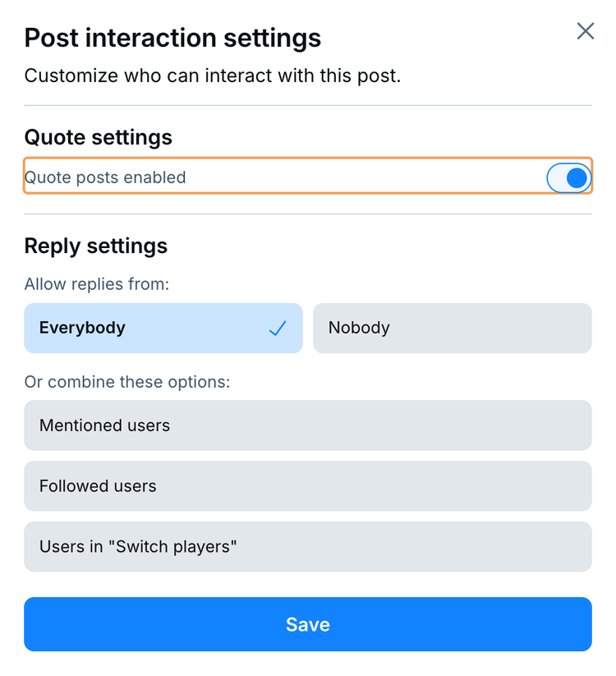
Task: Click the Quote settings heading
Action: 99,137
